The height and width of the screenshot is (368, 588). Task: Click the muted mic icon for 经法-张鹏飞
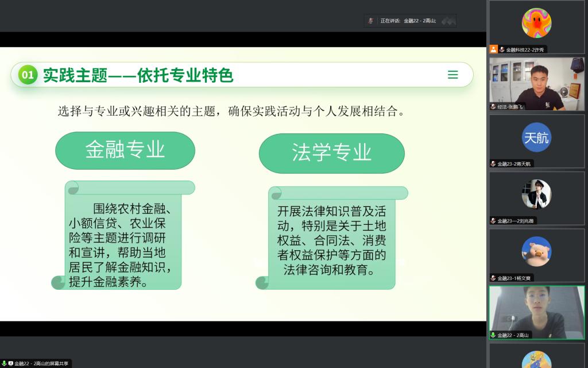493,107
